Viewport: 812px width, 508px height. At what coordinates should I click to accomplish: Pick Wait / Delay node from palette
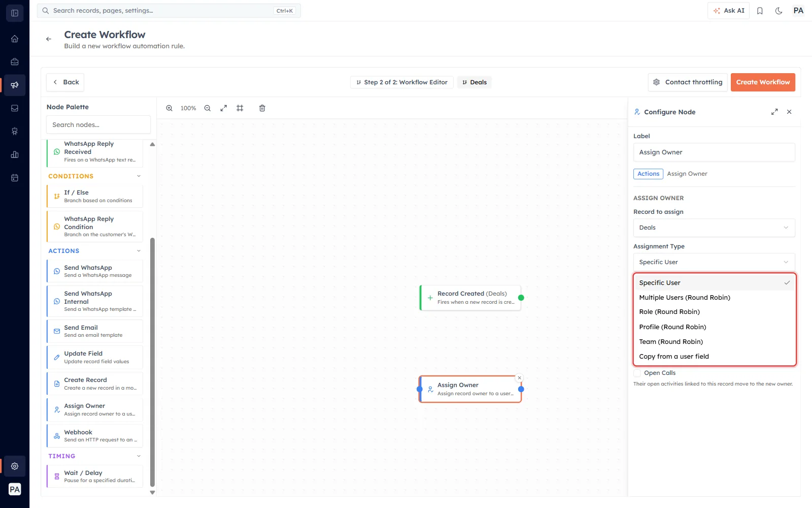click(95, 477)
